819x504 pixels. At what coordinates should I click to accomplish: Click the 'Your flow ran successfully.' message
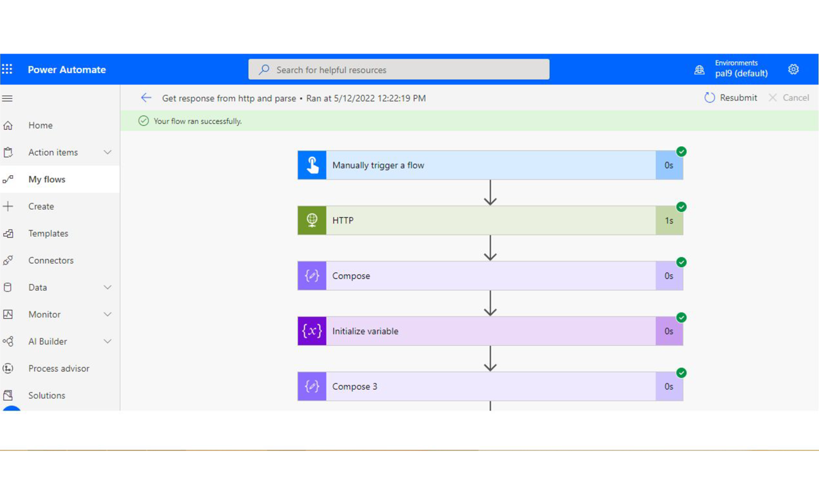[x=198, y=121]
